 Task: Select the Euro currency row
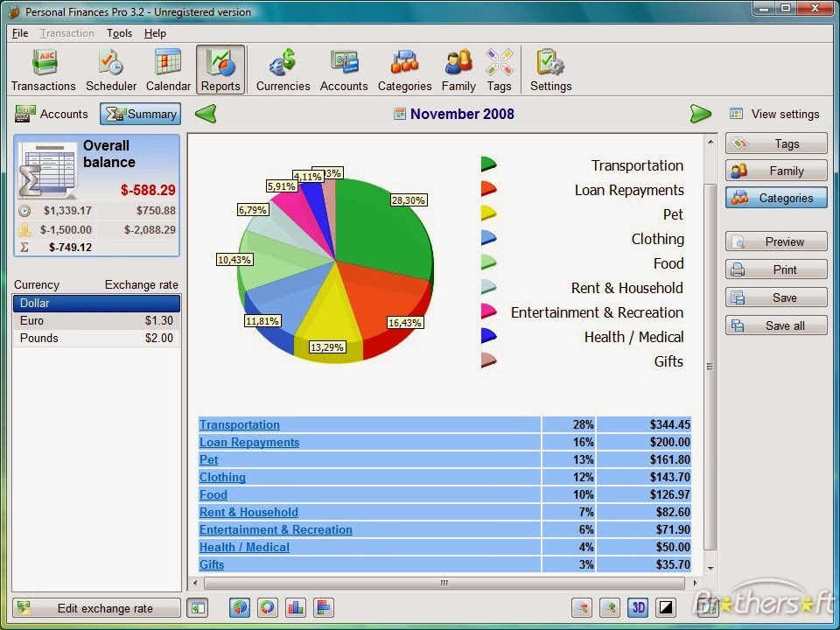pyautogui.click(x=96, y=320)
